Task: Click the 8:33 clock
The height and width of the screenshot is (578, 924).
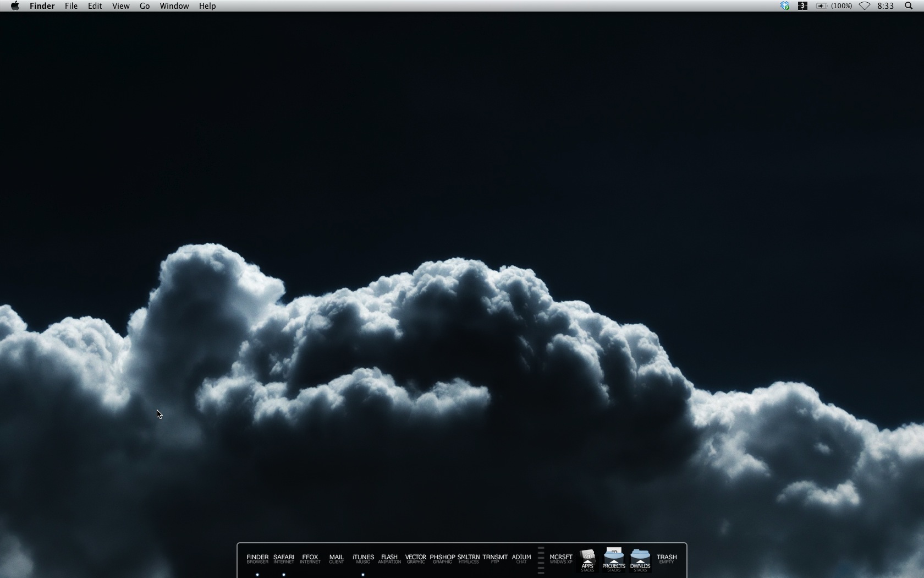Action: [x=886, y=6]
